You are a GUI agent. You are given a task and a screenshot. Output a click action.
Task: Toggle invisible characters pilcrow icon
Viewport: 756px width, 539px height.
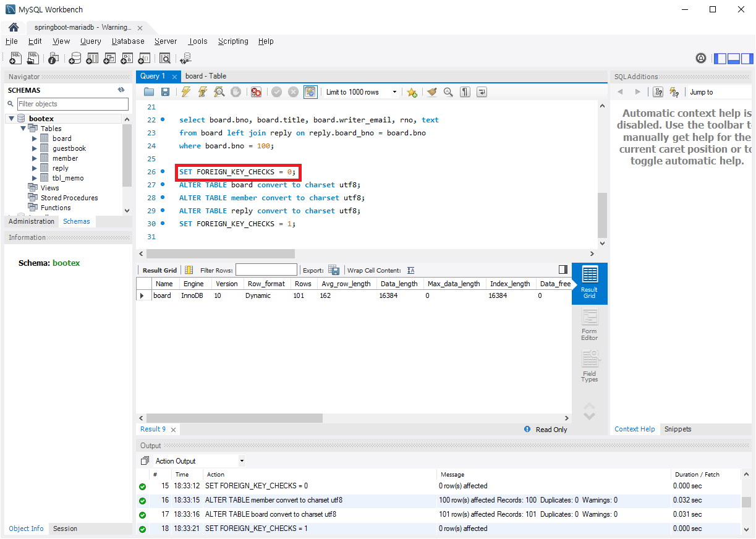click(x=465, y=92)
